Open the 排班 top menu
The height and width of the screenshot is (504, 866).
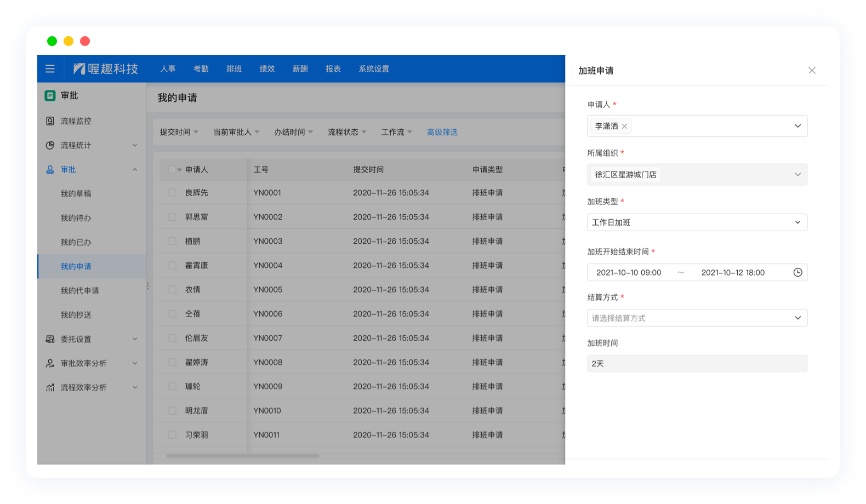234,68
